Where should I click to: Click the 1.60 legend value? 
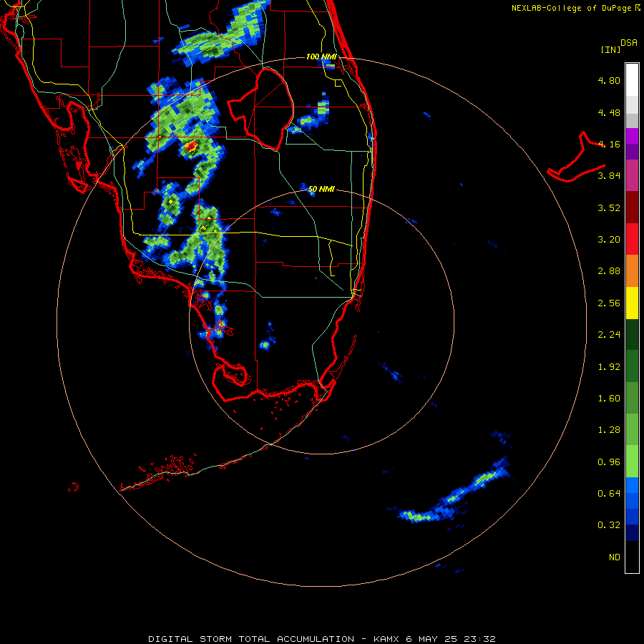coord(609,399)
